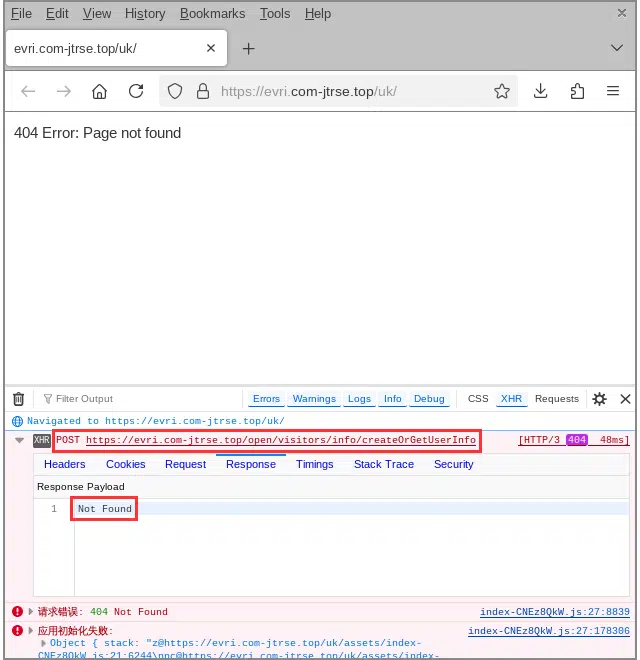Image resolution: width=640 pixels, height=660 pixels.
Task: Switch to the Security tab
Action: coord(453,464)
